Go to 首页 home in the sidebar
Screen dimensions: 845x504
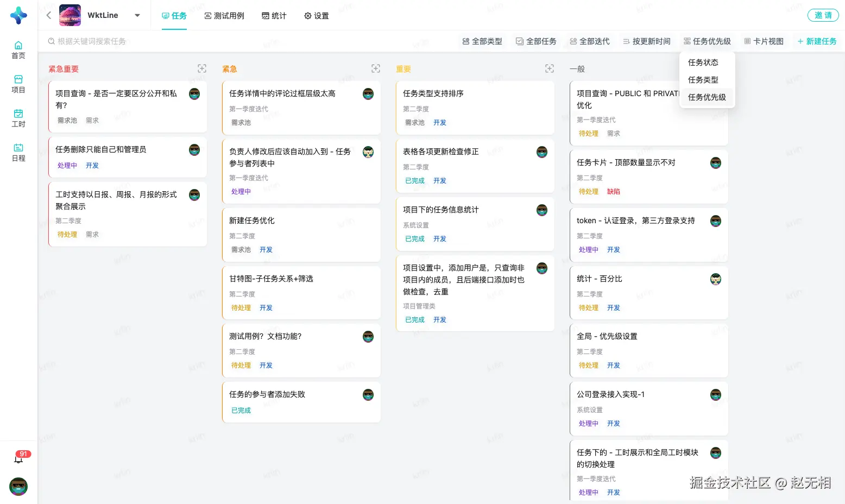tap(18, 50)
